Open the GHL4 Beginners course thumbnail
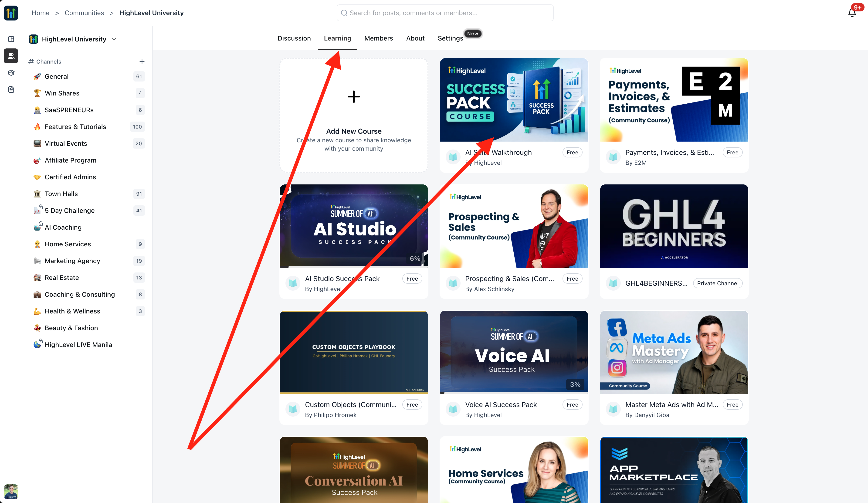The height and width of the screenshot is (503, 868). click(x=674, y=226)
